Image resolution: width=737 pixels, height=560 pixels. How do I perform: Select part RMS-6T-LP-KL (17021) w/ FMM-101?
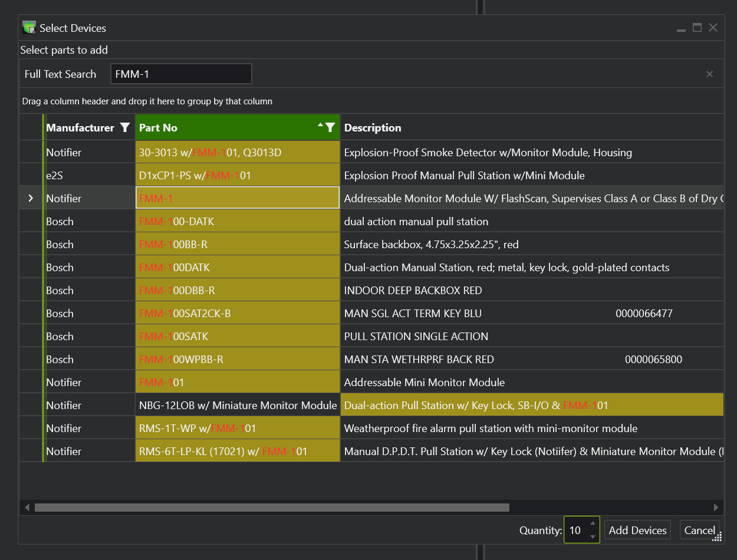pos(238,451)
